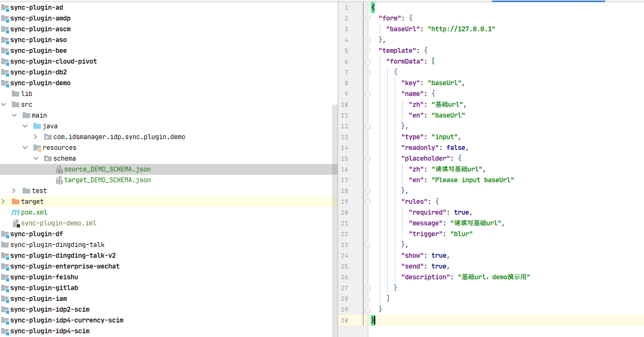Toggle code folding for the "template" block

coord(368,51)
